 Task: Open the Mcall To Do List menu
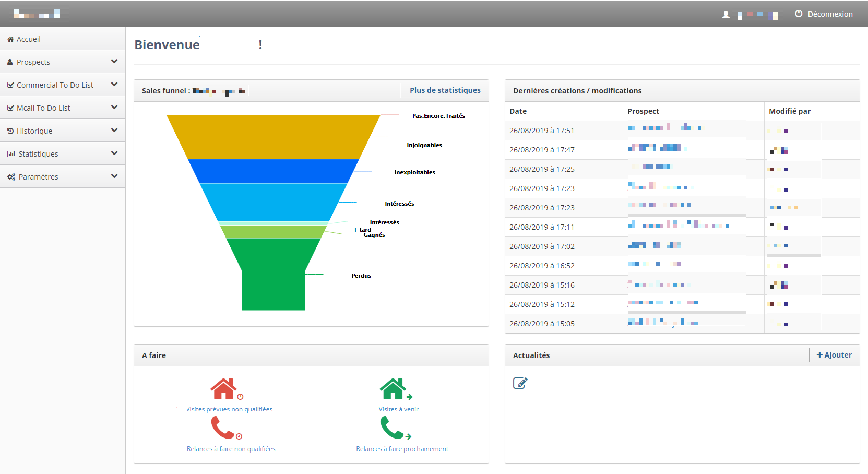(43, 108)
